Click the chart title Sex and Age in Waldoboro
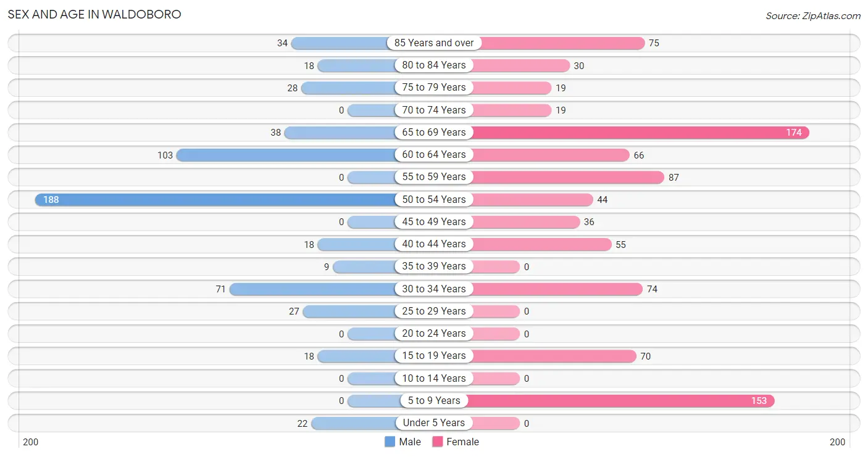Viewport: 868px width, 457px height. point(94,14)
